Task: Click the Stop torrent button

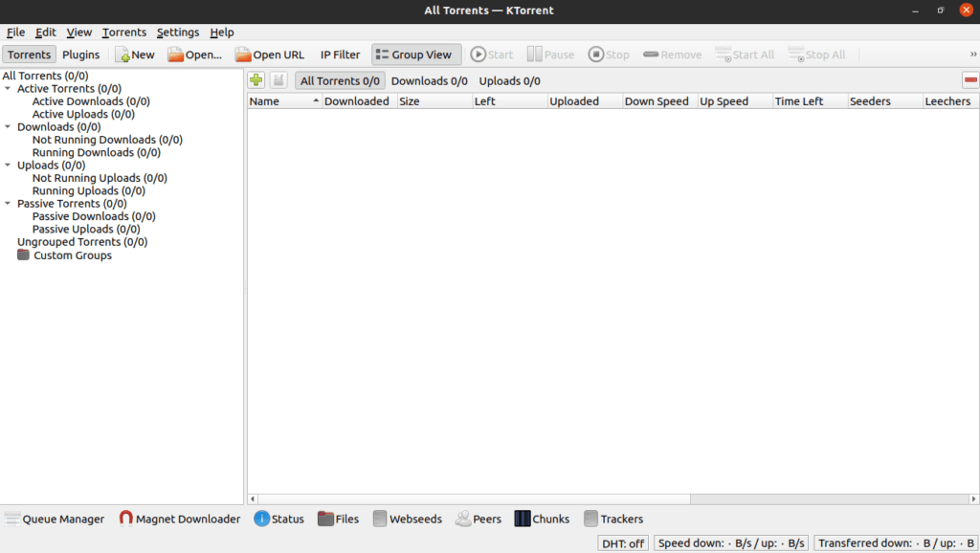Action: pos(609,55)
